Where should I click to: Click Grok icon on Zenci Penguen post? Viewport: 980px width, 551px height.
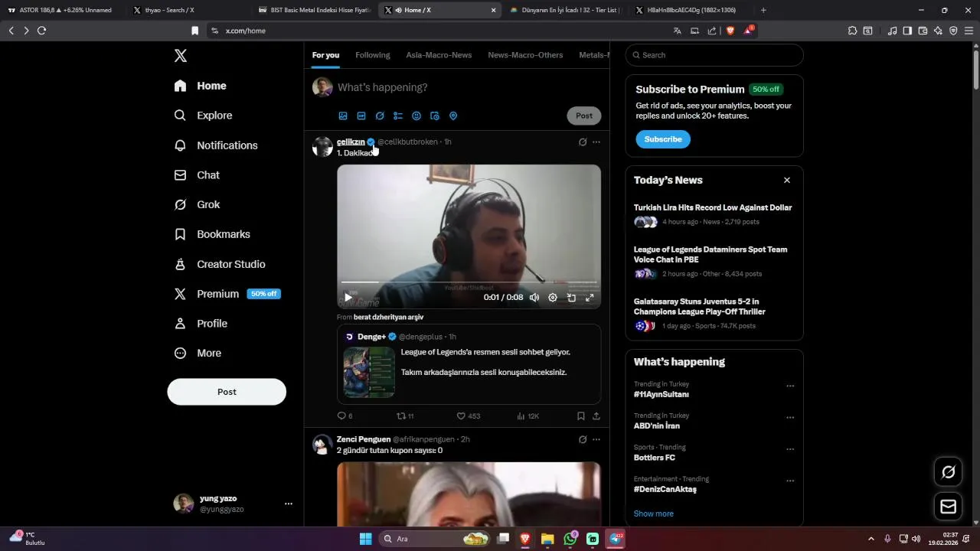[583, 439]
